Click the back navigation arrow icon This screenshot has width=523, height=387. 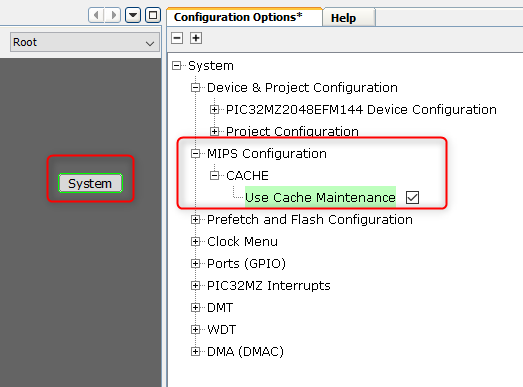96,15
